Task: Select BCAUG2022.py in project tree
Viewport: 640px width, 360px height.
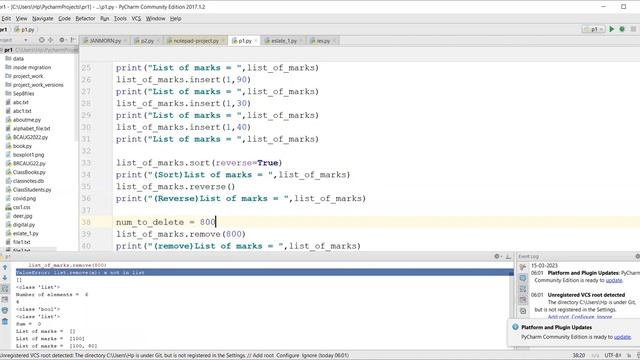Action: [x=30, y=137]
